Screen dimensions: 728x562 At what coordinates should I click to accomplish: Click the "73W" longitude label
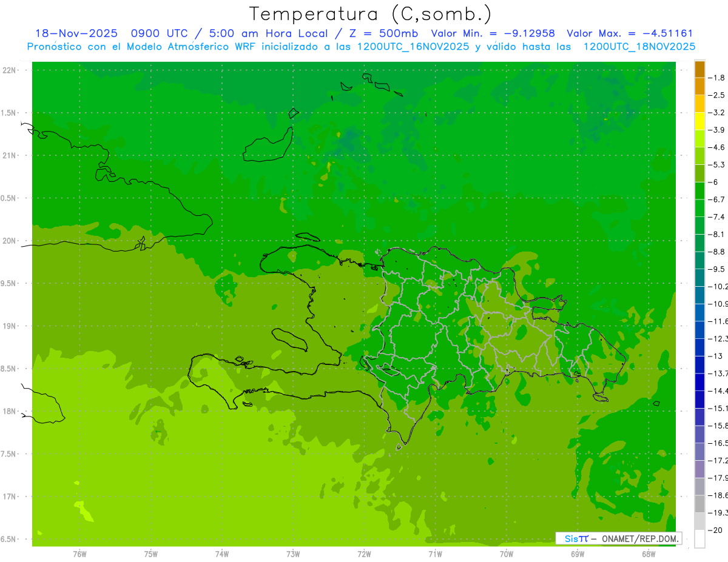pyautogui.click(x=293, y=554)
